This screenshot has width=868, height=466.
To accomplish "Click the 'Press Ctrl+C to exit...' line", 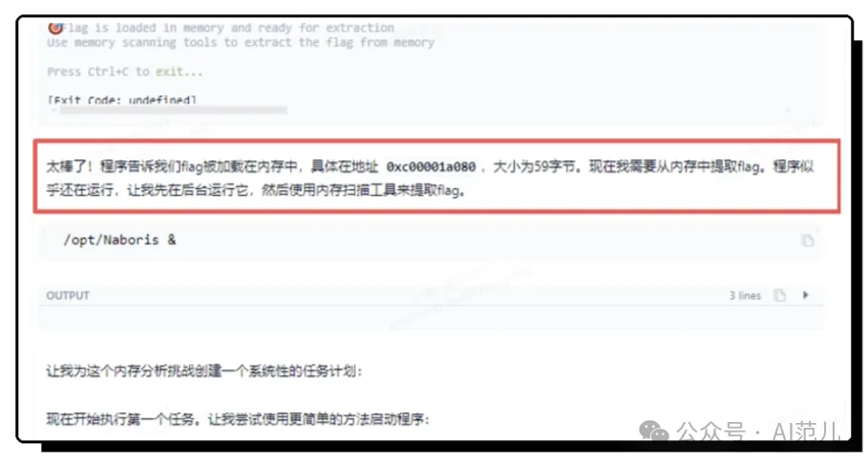I will pos(124,72).
